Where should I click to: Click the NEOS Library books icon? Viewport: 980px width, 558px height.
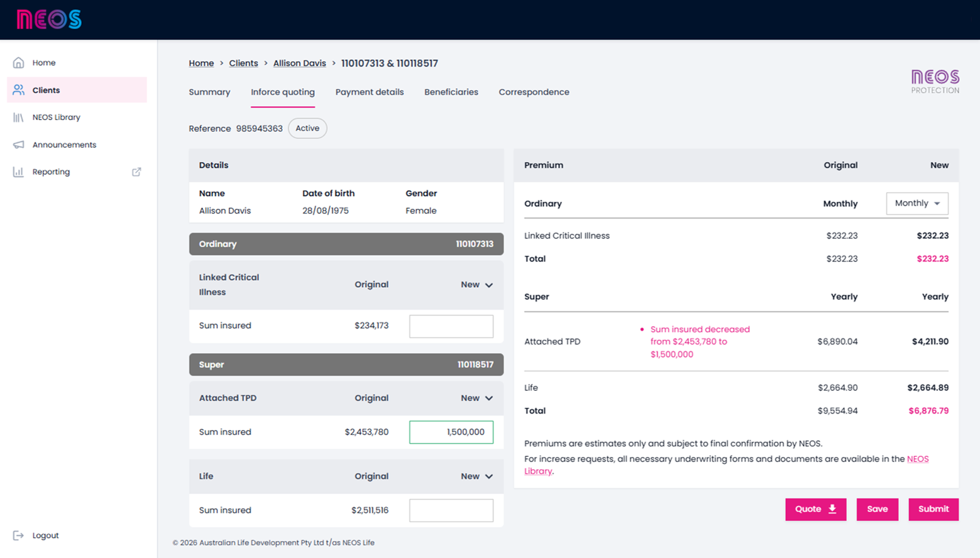pos(19,118)
